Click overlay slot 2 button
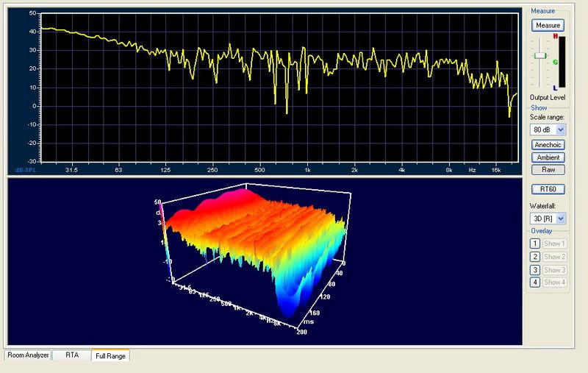588x373 pixels. click(534, 257)
